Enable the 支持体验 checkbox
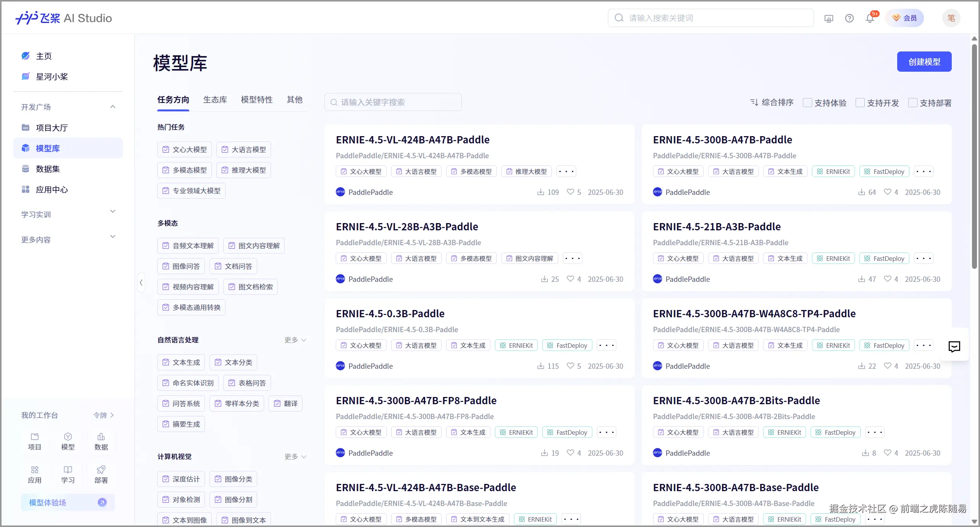Viewport: 980px width, 527px height. [807, 103]
